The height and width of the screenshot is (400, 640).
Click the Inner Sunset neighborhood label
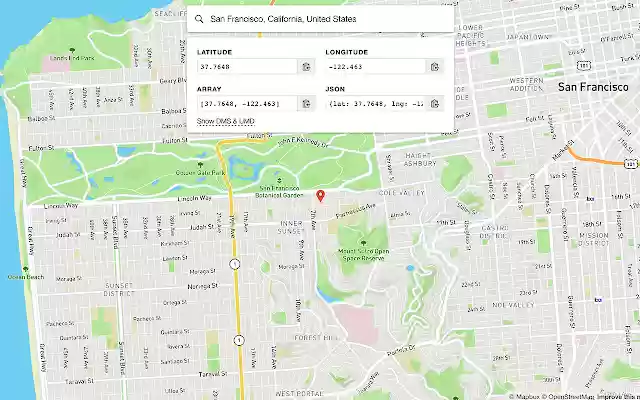point(291,227)
